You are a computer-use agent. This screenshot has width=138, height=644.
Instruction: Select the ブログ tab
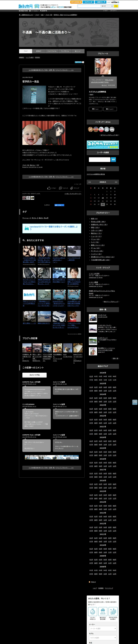[26, 51]
